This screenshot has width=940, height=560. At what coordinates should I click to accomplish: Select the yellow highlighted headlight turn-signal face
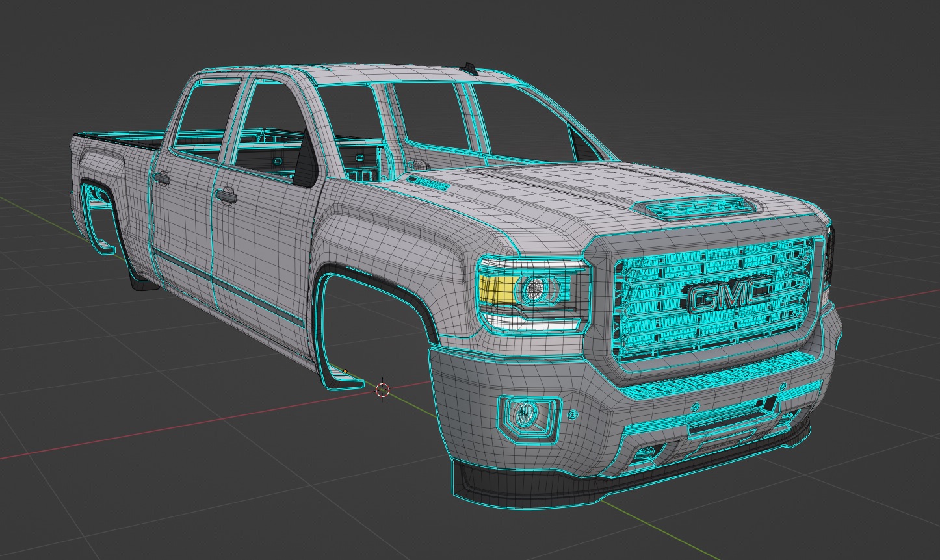(x=497, y=290)
